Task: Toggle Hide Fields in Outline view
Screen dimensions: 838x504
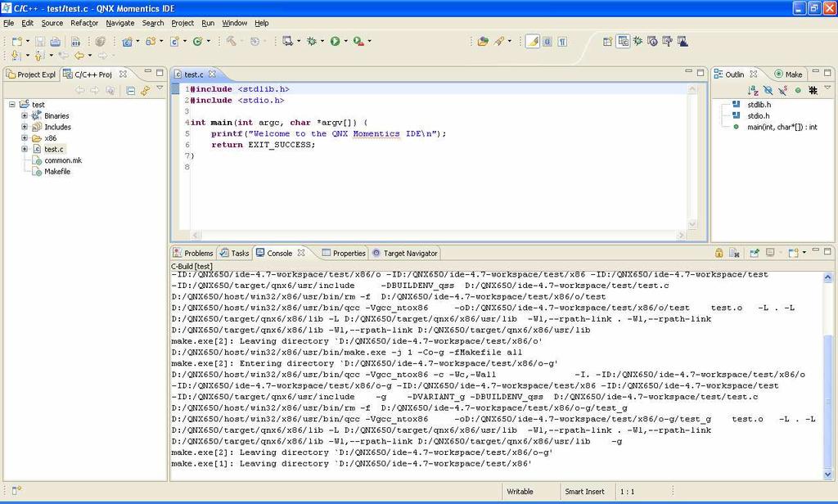Action: point(768,90)
